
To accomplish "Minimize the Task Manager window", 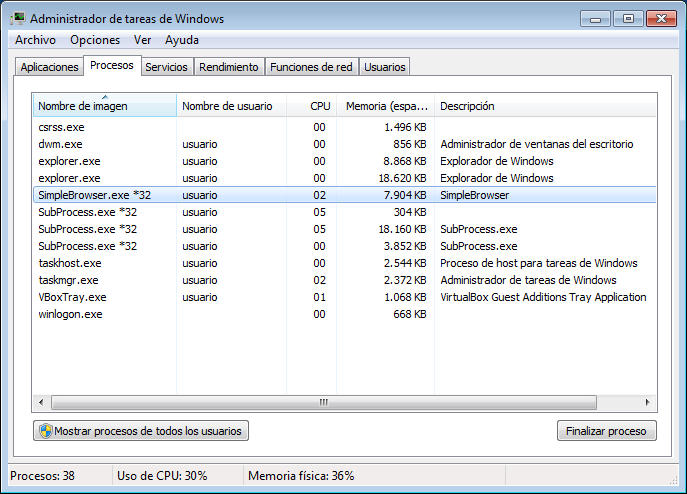I will point(595,19).
